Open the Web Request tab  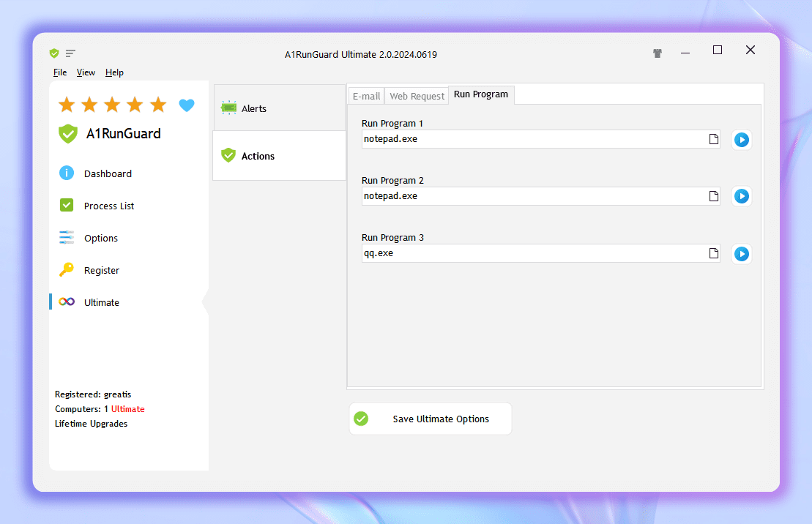coord(417,96)
